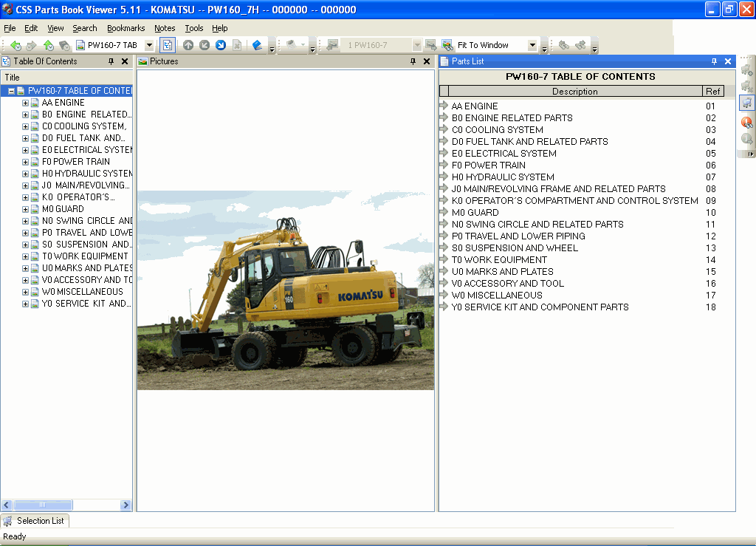Open the blue book icon in toolbar

pos(257,45)
